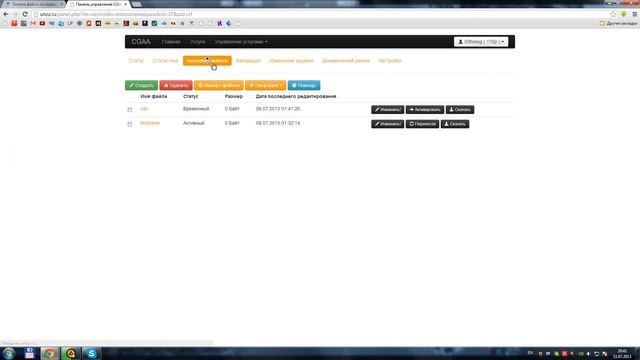This screenshot has width=640, height=360.
Task: Click the CGAA brand logo
Action: tap(141, 42)
